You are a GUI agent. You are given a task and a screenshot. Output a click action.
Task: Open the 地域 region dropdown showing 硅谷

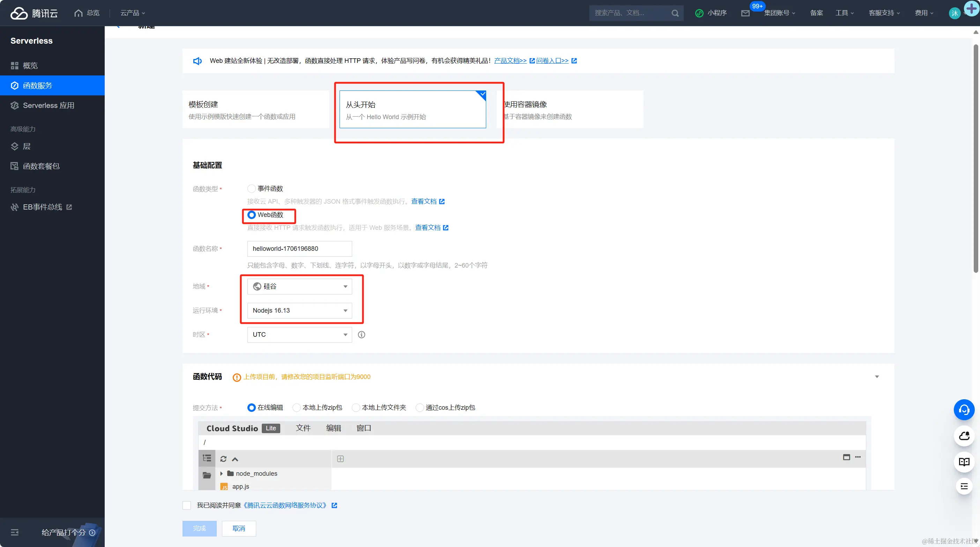click(x=299, y=286)
